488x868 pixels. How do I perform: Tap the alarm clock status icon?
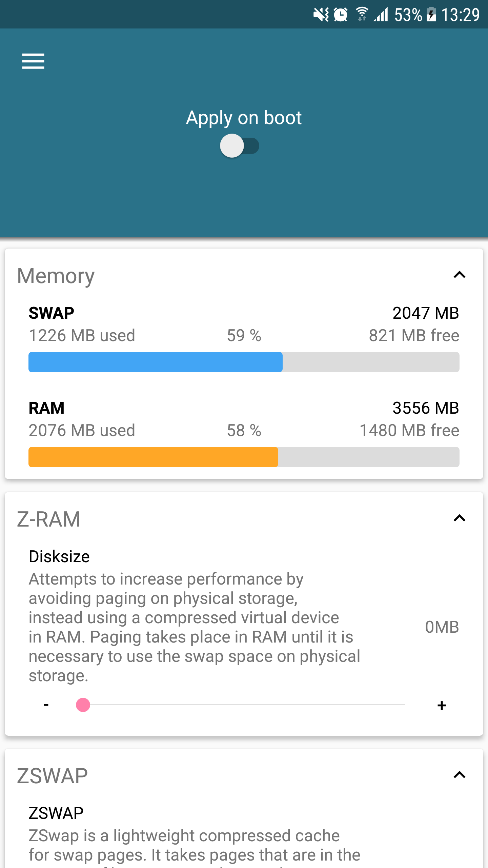click(341, 15)
